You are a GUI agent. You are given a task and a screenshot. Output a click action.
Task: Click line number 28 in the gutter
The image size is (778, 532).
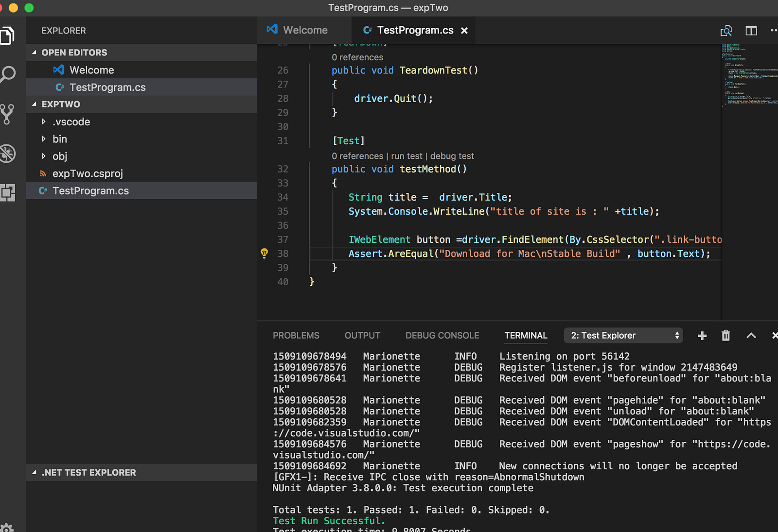[283, 99]
